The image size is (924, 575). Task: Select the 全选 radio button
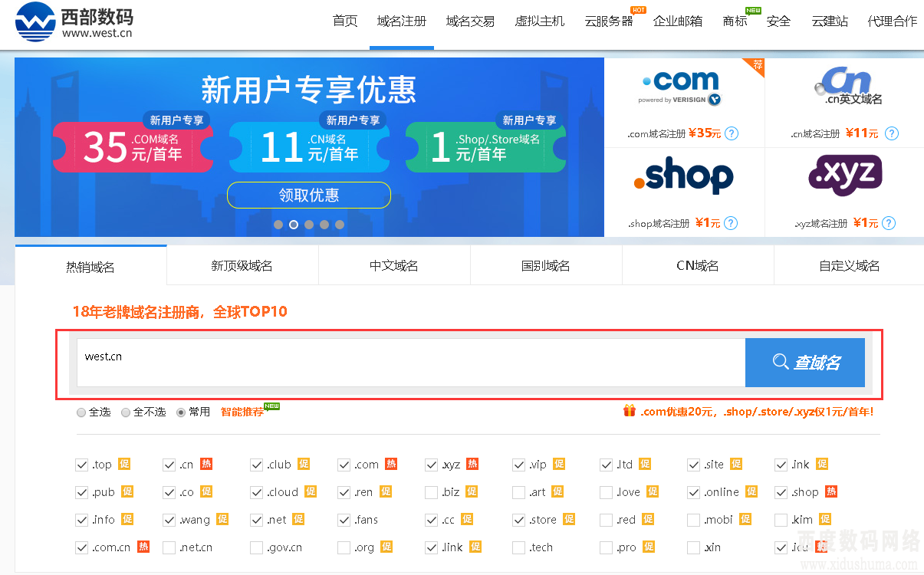pyautogui.click(x=81, y=412)
